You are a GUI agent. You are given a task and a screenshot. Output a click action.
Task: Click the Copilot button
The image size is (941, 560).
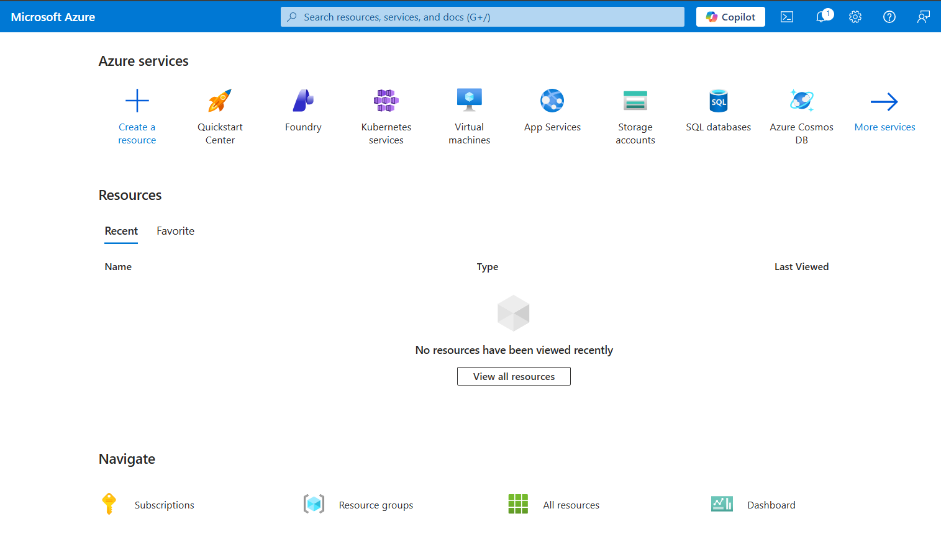pos(730,17)
